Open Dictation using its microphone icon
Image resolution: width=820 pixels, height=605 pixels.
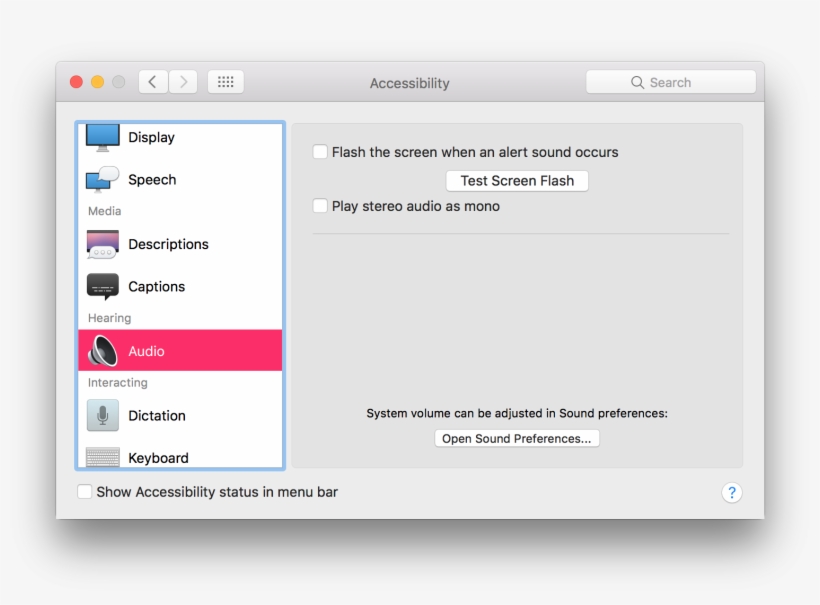tap(102, 415)
